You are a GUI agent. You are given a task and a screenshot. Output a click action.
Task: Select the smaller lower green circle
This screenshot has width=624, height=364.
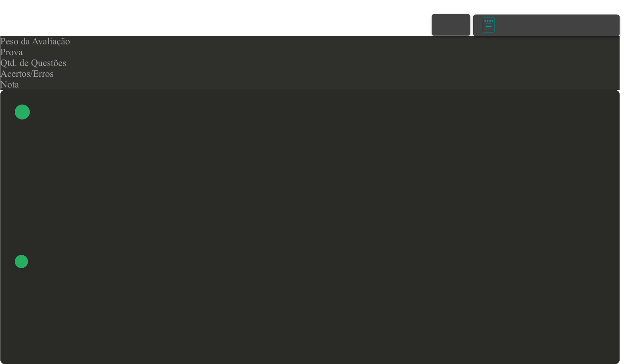click(21, 261)
